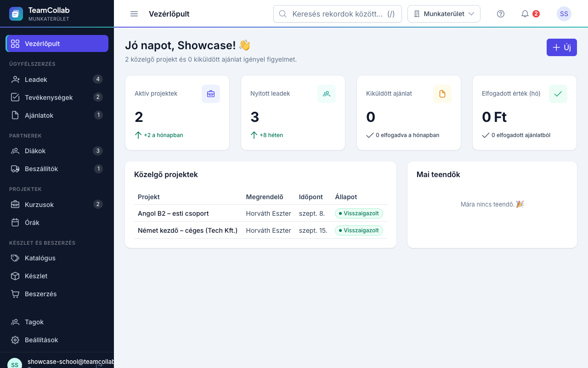Open Beállítások settings in the sidebar
This screenshot has height=368, width=588.
click(x=57, y=340)
